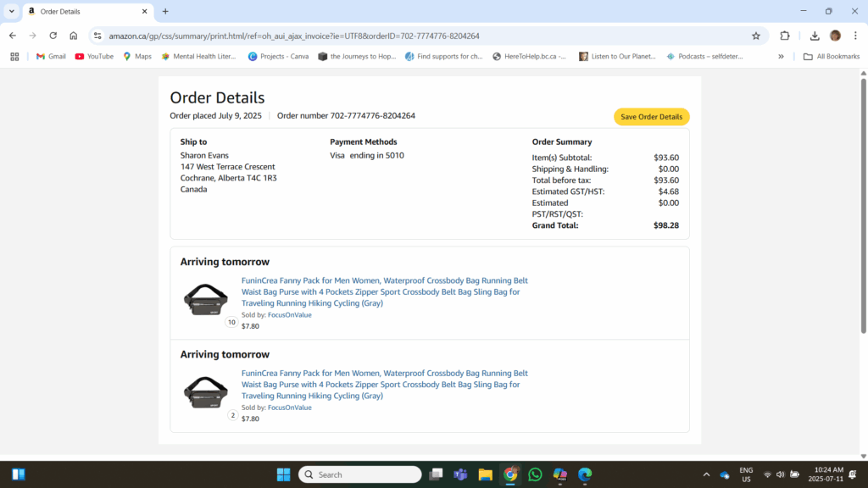Open the volume speaker tray icon
868x488 pixels.
pos(781,474)
